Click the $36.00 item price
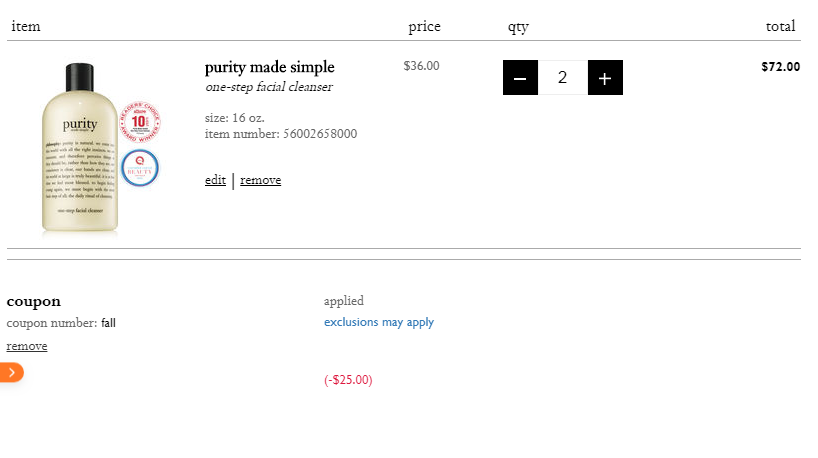Screen dimensions: 818x458 (x=422, y=66)
